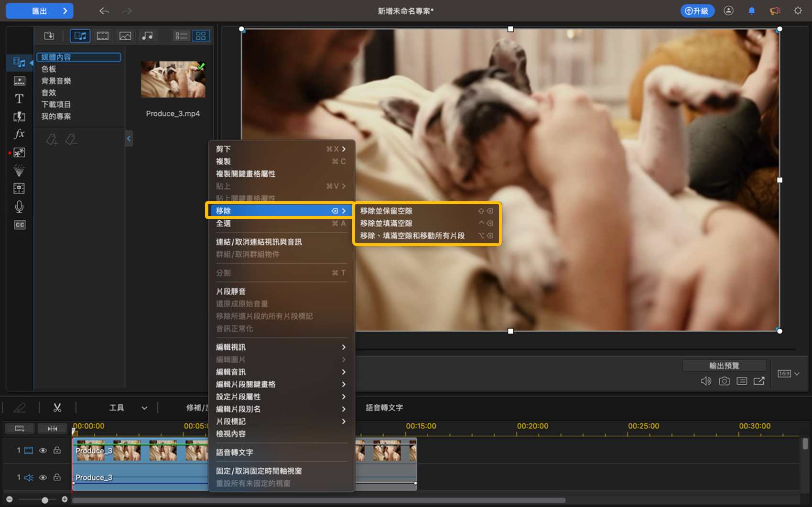Select 背景音樂 in library list
Screen dimensions: 812x507
point(56,81)
